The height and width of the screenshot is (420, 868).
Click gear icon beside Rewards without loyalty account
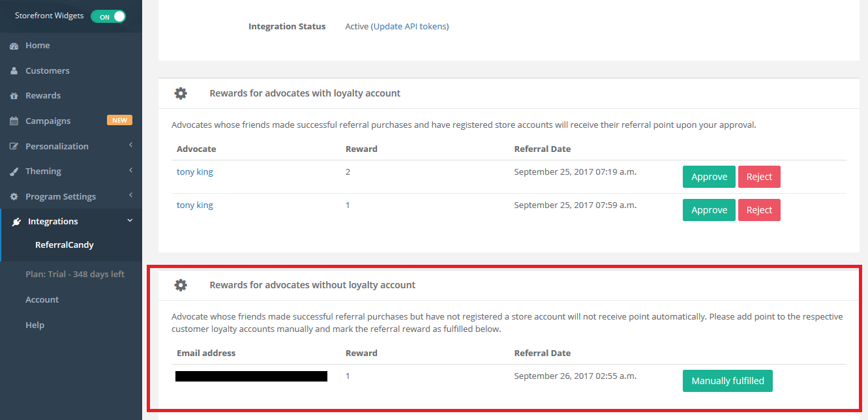pos(181,285)
